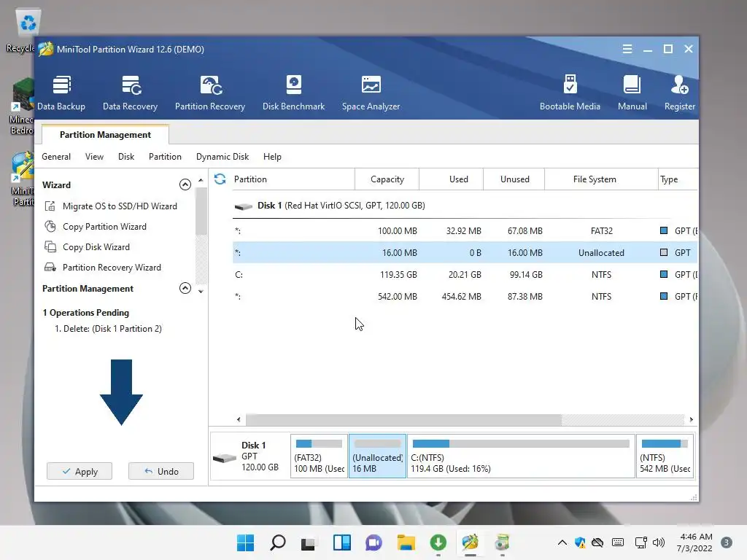Screen dimensions: 747x560
Task: Open Partition Recovery Wizard
Action: tap(103, 268)
